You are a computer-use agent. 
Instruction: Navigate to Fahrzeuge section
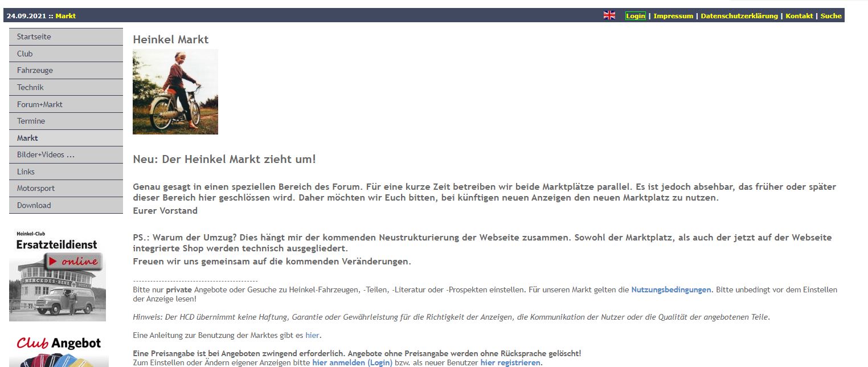(x=65, y=70)
